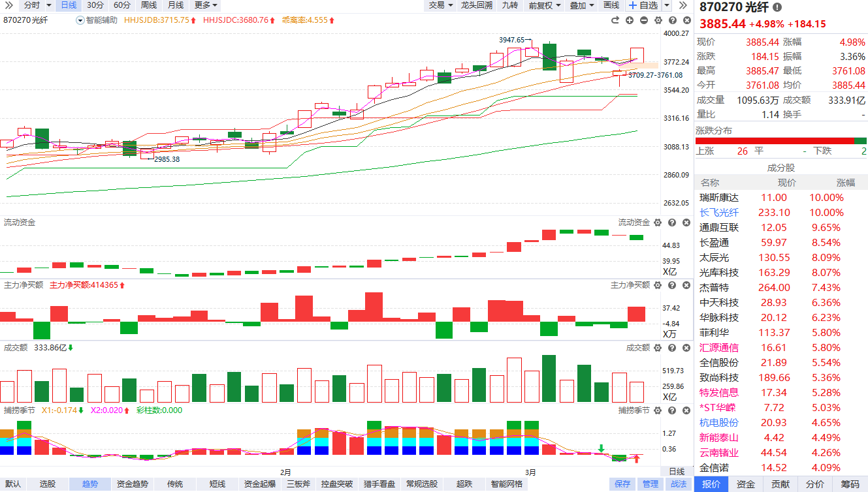Click the 龙头回溯 button
This screenshot has width=868, height=492.
pos(476,5)
